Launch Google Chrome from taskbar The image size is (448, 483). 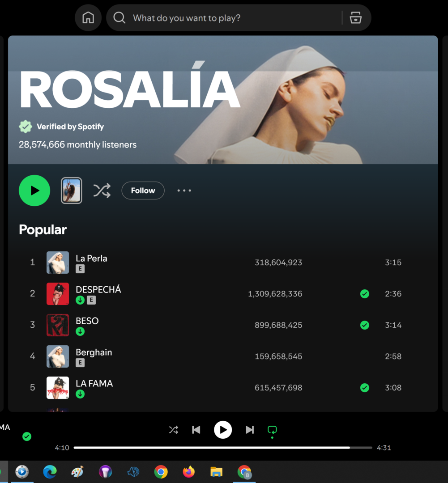(161, 472)
